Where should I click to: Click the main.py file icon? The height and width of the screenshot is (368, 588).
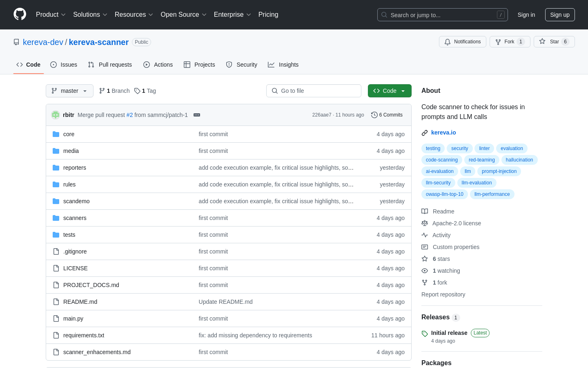point(56,319)
